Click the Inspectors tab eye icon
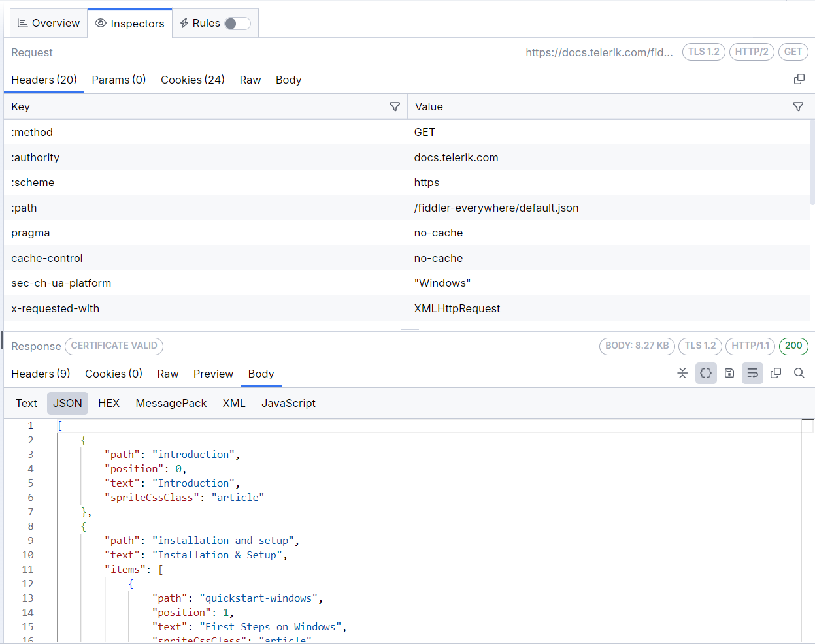This screenshot has width=815, height=644. [101, 23]
